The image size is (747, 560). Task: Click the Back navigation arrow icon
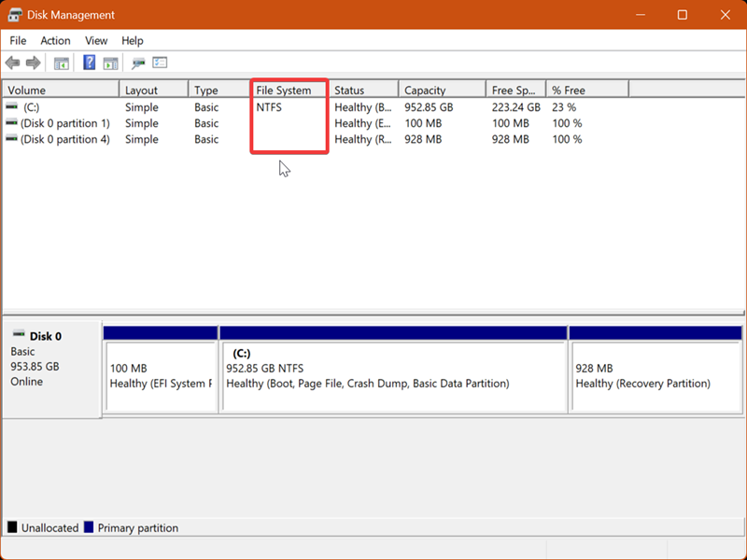tap(12, 63)
